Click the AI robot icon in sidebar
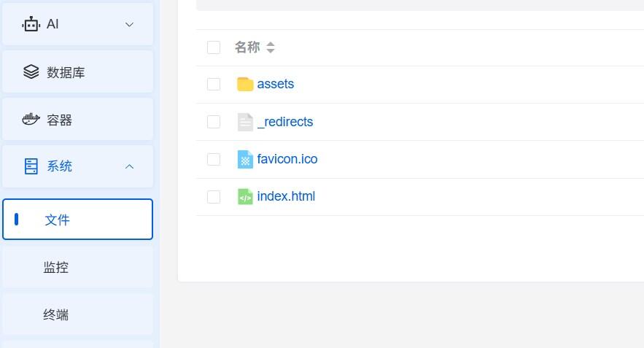 coord(31,24)
